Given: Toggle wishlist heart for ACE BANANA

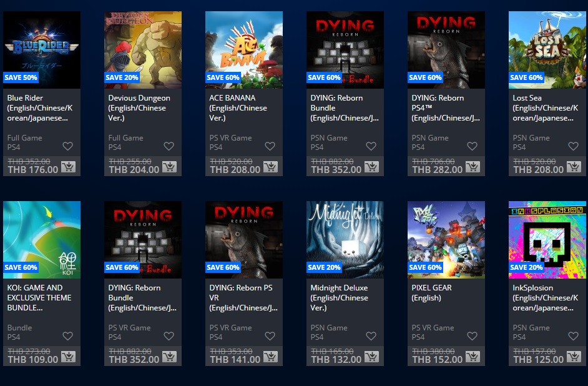Looking at the screenshot, I should pyautogui.click(x=270, y=146).
